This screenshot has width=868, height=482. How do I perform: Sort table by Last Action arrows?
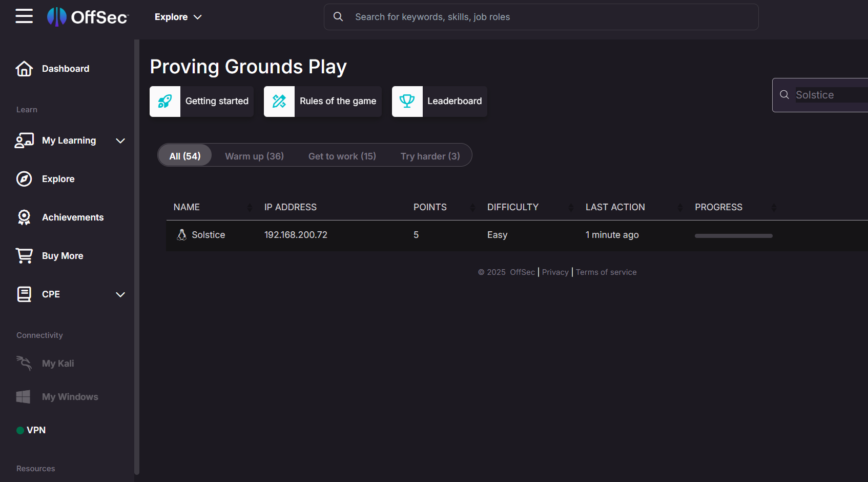click(x=680, y=207)
